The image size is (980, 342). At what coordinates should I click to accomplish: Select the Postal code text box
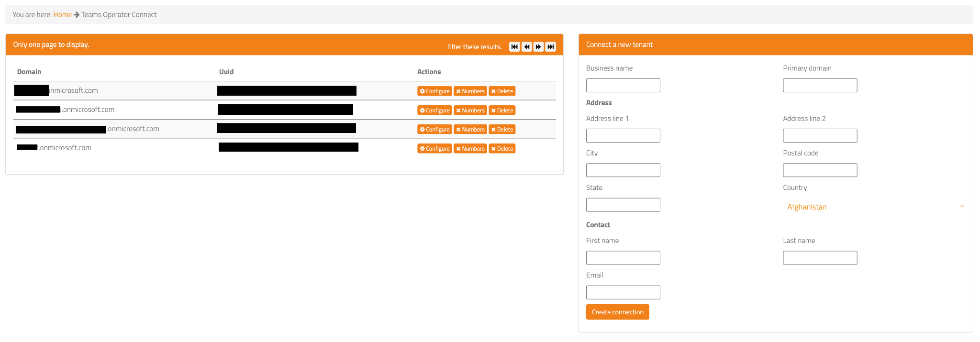[820, 170]
